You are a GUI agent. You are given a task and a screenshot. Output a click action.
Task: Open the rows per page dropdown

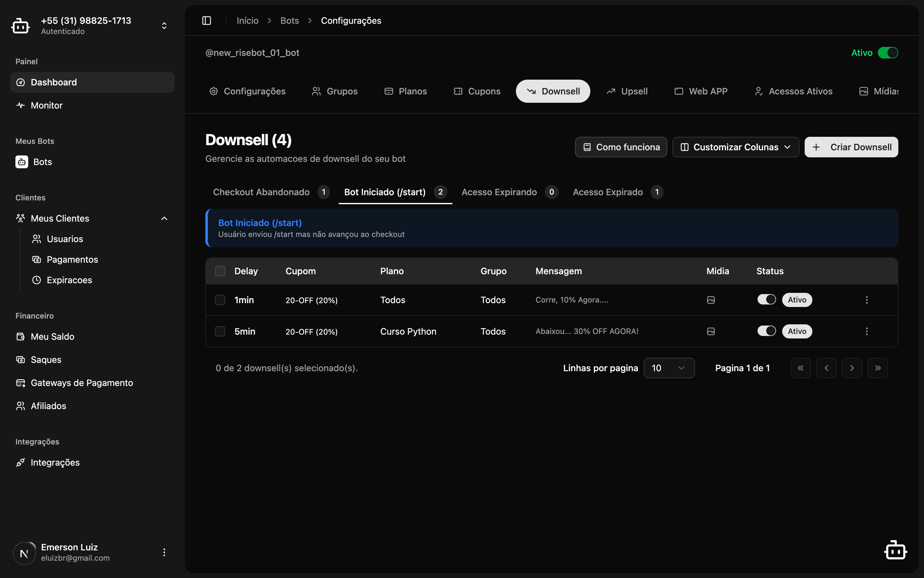pos(669,368)
